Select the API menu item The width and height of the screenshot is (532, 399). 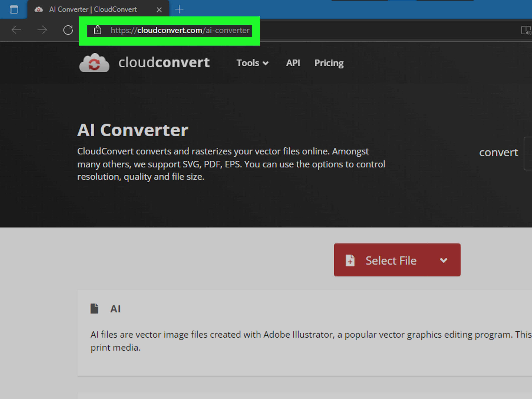(x=293, y=63)
